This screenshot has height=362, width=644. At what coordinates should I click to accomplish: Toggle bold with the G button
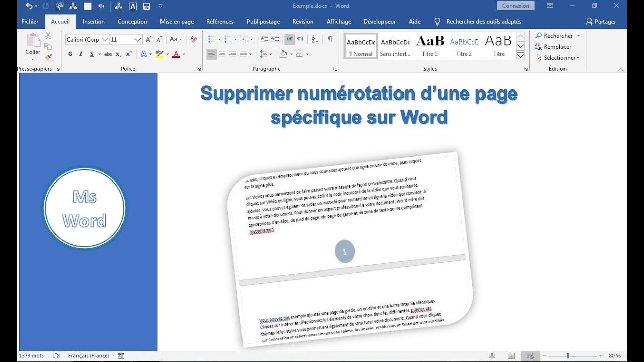click(70, 54)
